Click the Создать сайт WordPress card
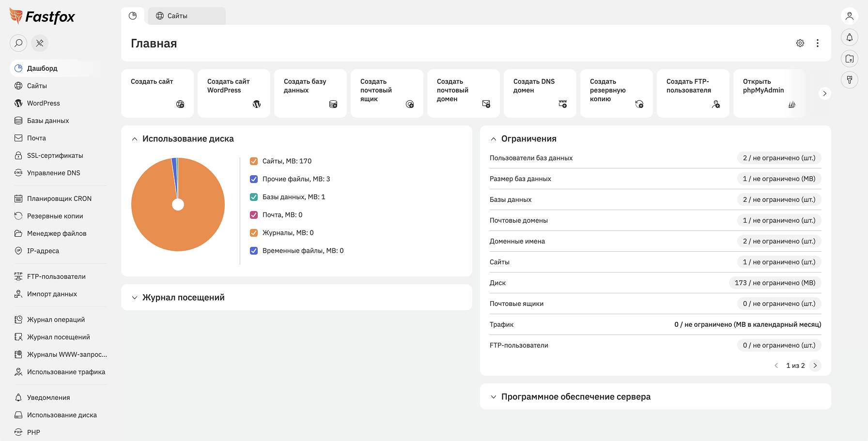 point(234,93)
